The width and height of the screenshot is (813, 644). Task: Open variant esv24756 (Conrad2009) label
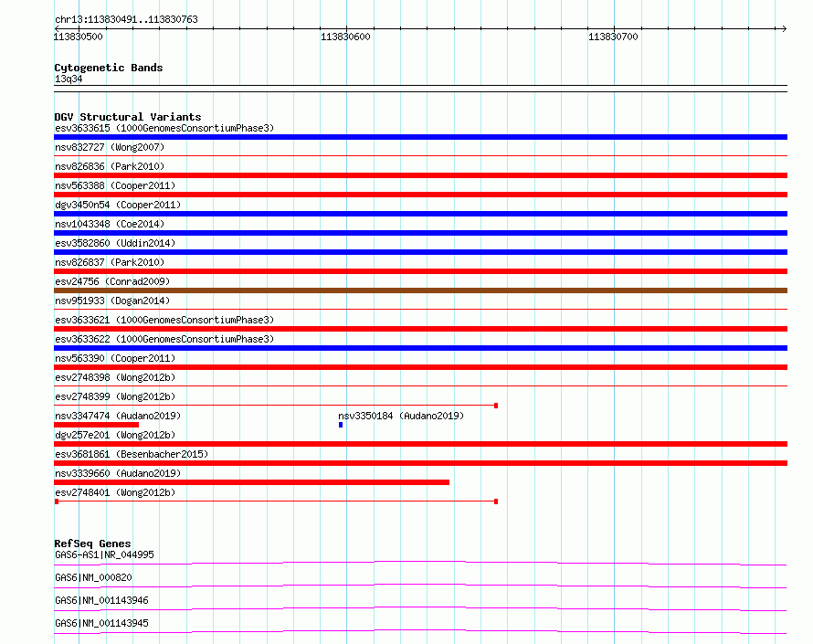(x=112, y=281)
